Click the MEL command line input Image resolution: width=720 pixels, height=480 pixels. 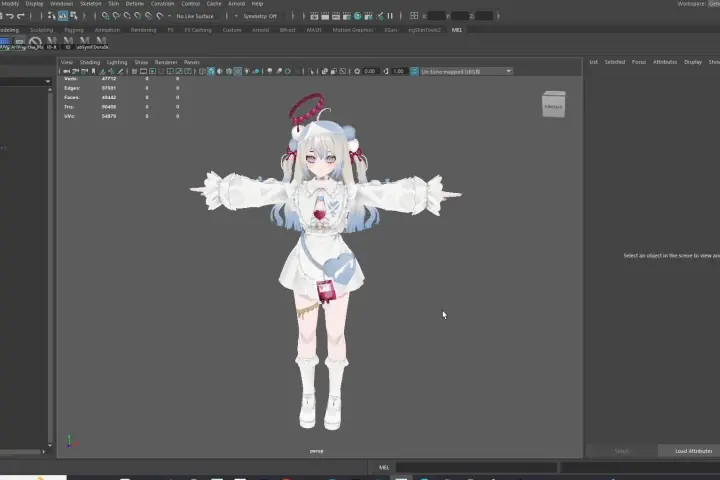(x=476, y=468)
